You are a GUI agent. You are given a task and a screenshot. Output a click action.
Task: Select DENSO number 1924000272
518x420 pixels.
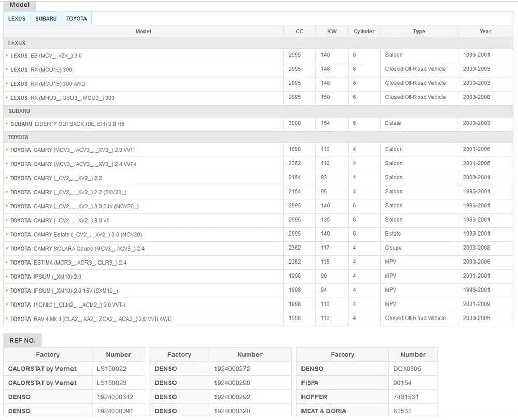232,369
